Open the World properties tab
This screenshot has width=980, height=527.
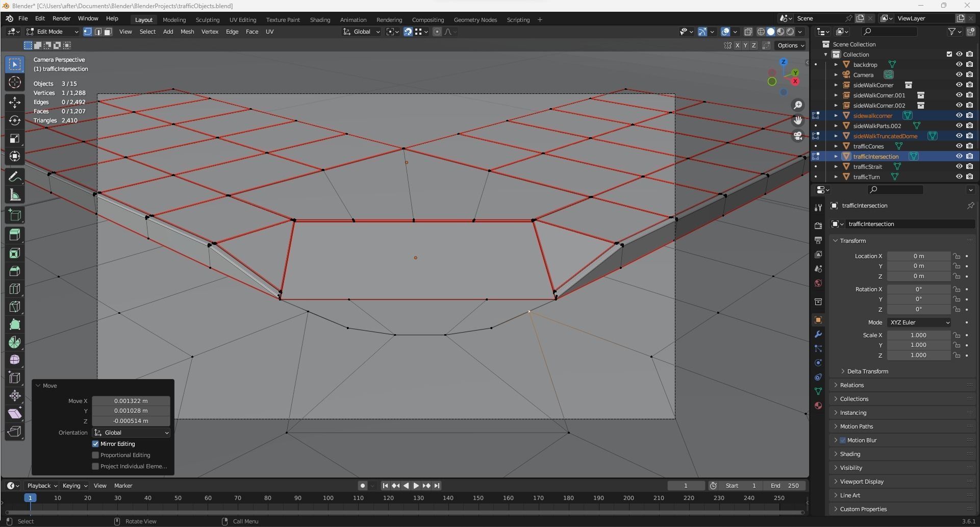coord(818,283)
